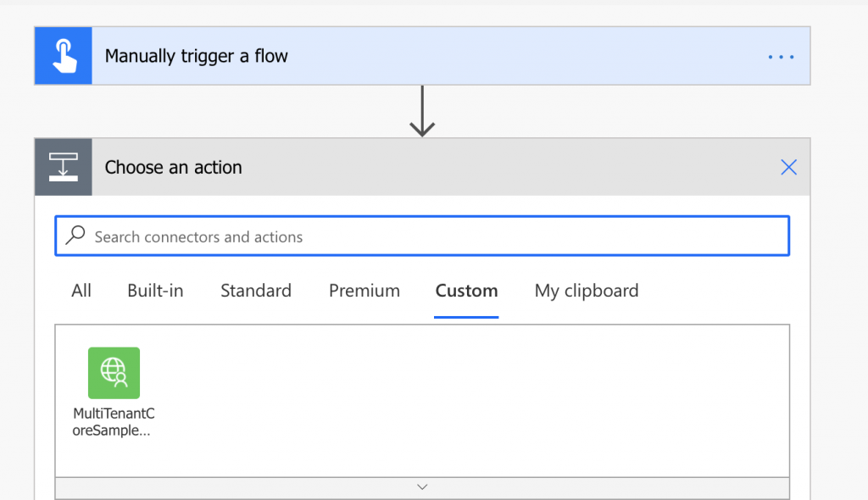Screen dimensions: 868x500
Task: Click the magnifier icon in the search box
Action: tap(75, 236)
